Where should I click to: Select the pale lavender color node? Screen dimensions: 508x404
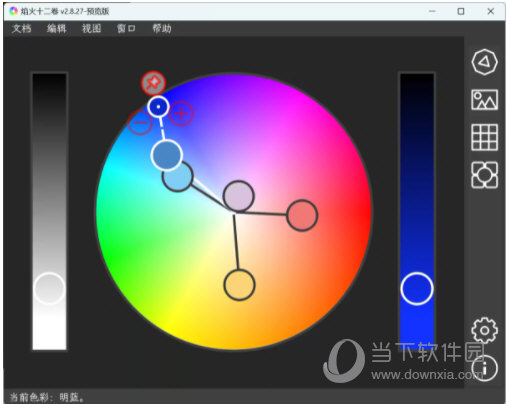click(238, 196)
